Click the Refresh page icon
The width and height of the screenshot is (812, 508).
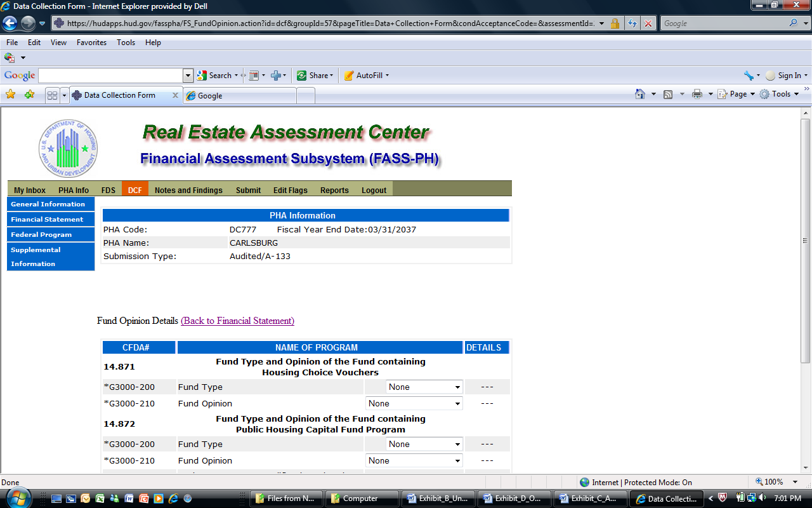coord(632,23)
